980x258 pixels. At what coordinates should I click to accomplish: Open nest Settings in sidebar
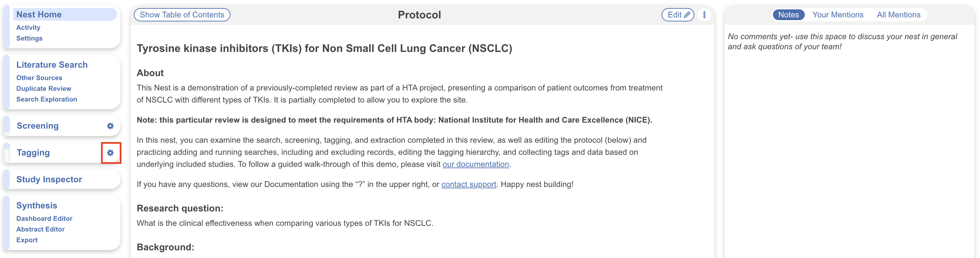pyautogui.click(x=29, y=38)
